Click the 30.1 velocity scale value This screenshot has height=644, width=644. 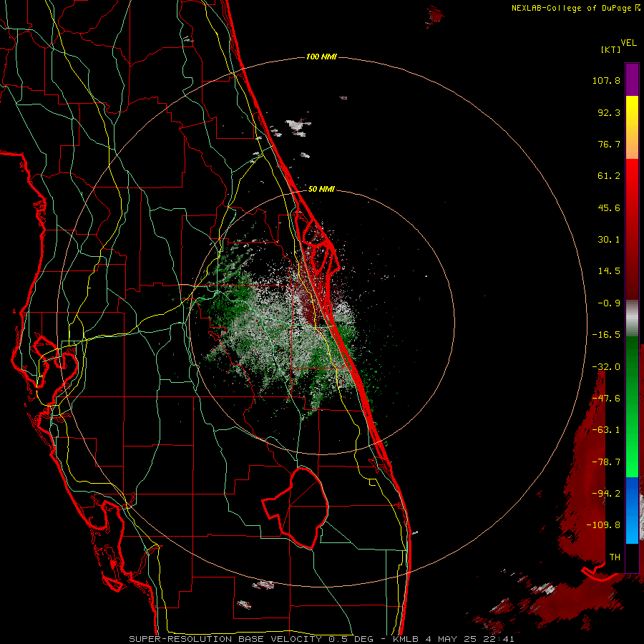point(609,240)
